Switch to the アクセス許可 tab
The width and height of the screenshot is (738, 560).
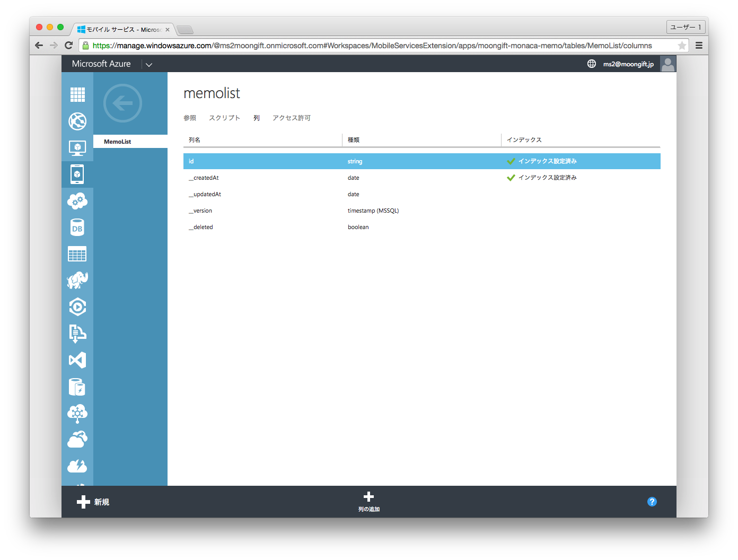coord(291,118)
